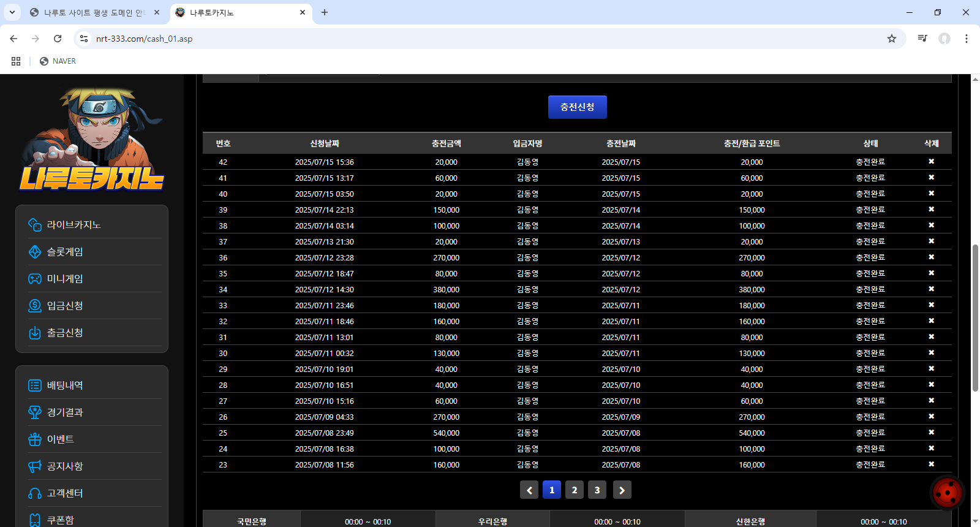Viewport: 980px width, 527px height.
Task: Delete deposit record number 28
Action: [x=931, y=385]
